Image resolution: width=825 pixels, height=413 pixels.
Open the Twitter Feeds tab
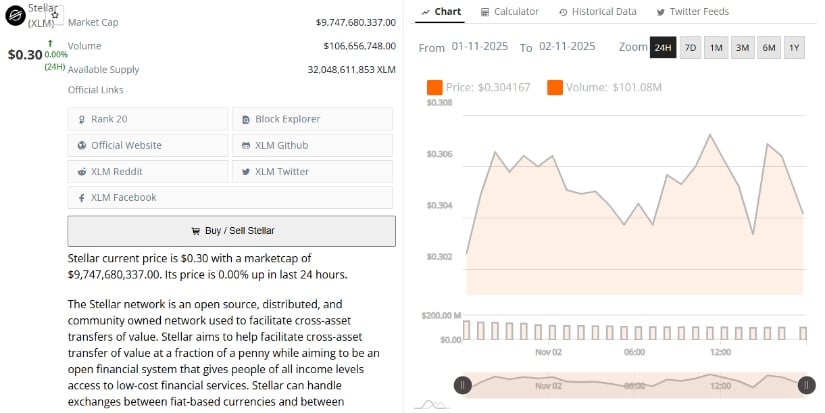(x=692, y=12)
